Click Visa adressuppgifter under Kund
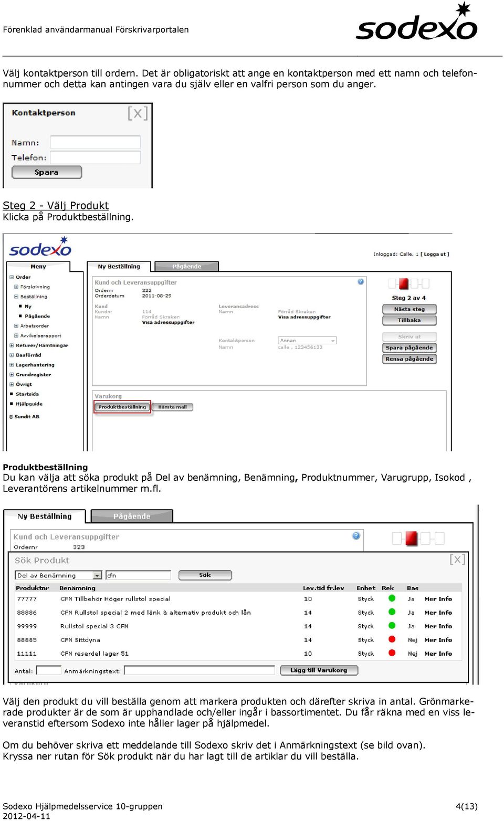This screenshot has width=504, height=821. [x=168, y=322]
